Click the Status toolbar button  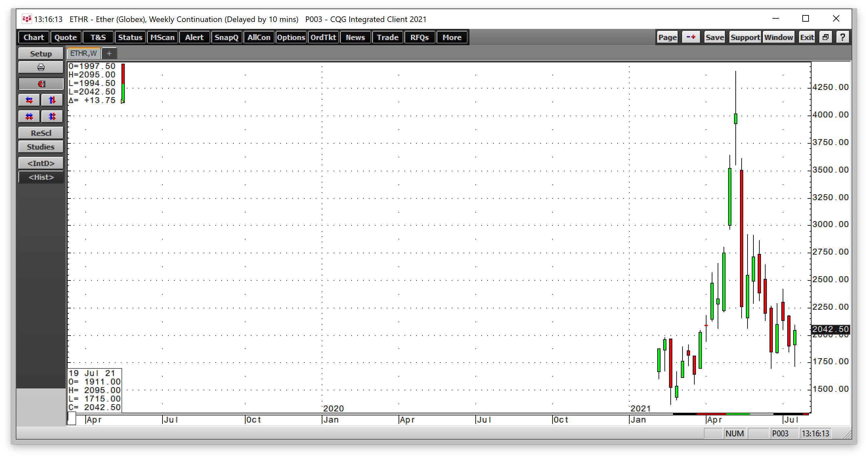[x=130, y=37]
